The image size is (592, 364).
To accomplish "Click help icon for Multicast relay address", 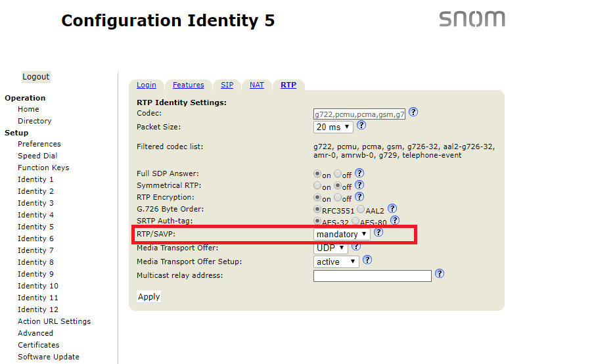I will pyautogui.click(x=440, y=274).
